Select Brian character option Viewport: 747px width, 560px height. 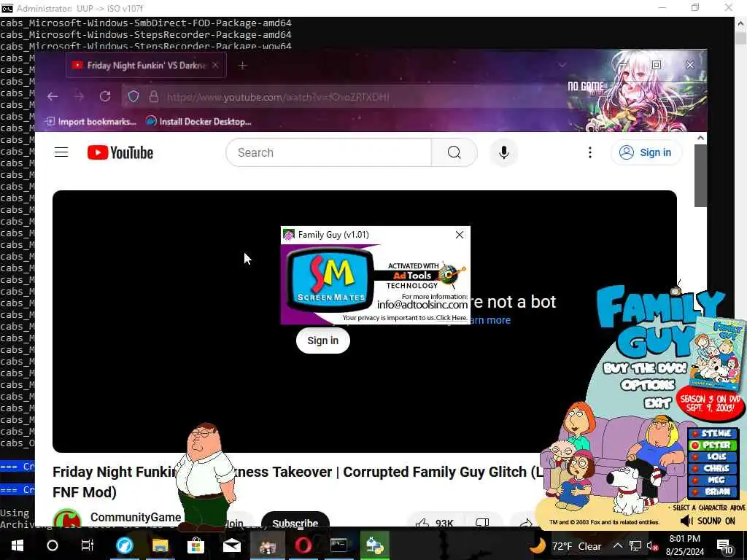[x=712, y=491]
